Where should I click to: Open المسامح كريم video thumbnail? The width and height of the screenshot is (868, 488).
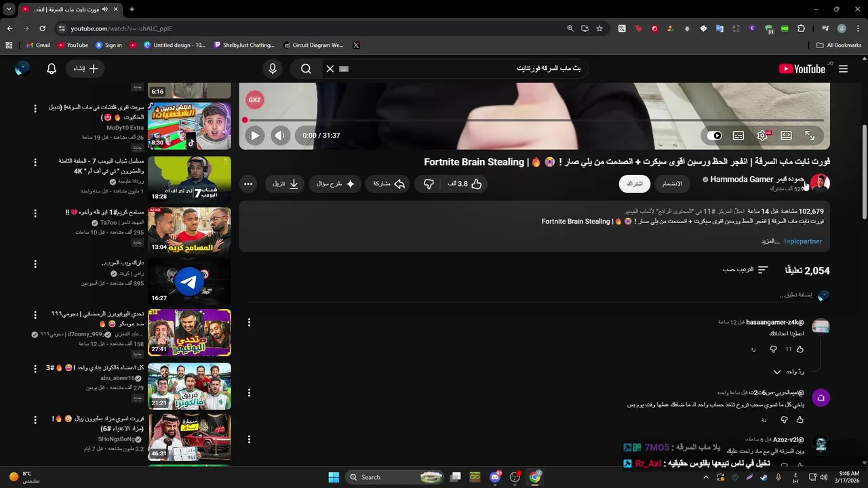coord(189,230)
